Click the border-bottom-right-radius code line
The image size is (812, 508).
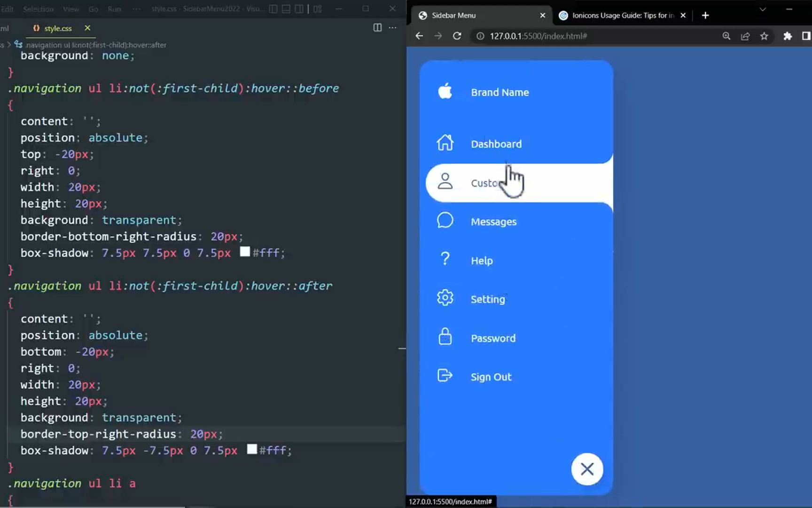[x=132, y=237]
